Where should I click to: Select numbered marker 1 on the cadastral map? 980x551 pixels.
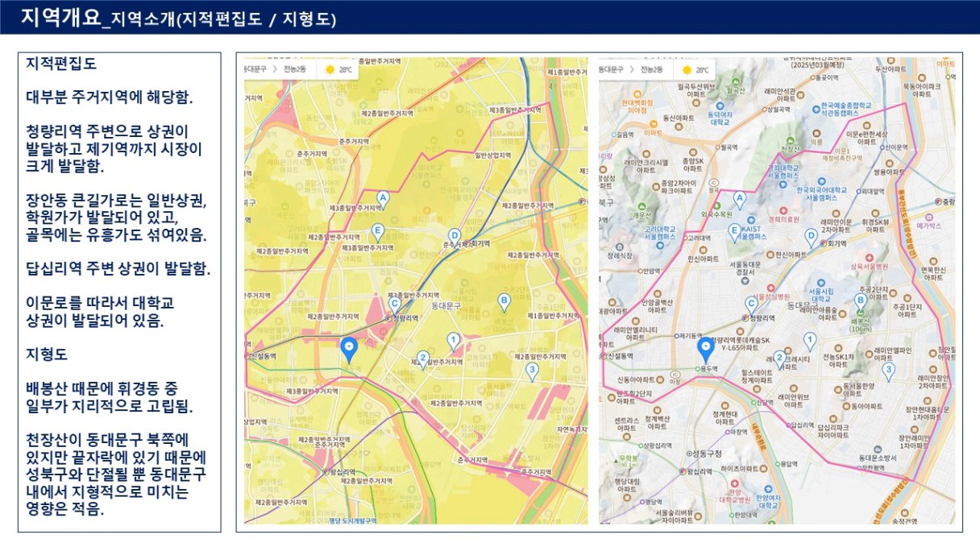(453, 341)
